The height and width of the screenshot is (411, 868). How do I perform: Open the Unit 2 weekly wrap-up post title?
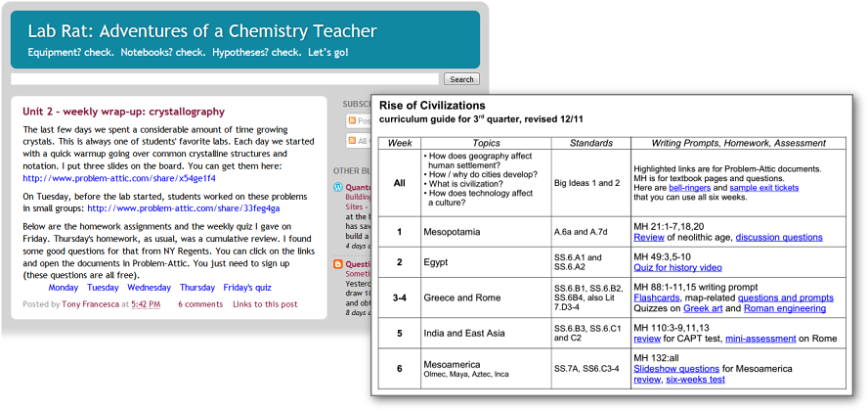[x=123, y=112]
